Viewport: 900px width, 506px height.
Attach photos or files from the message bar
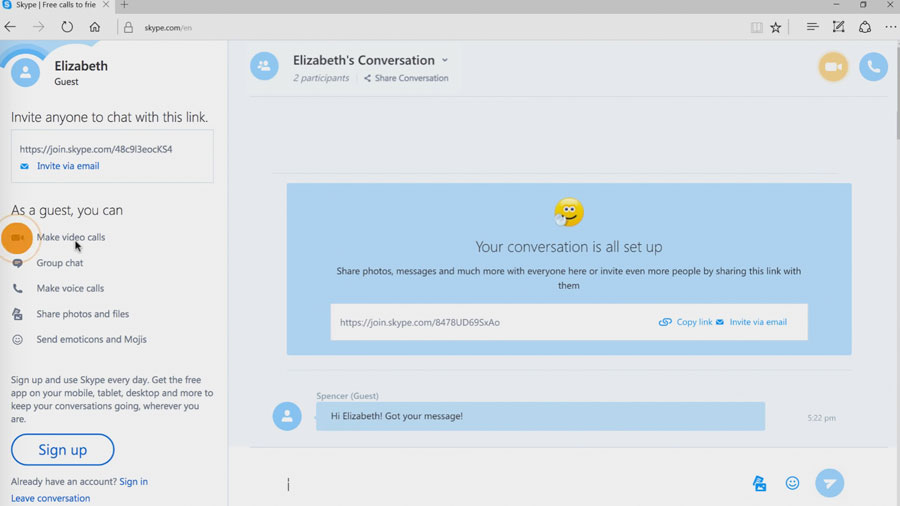[x=759, y=483]
